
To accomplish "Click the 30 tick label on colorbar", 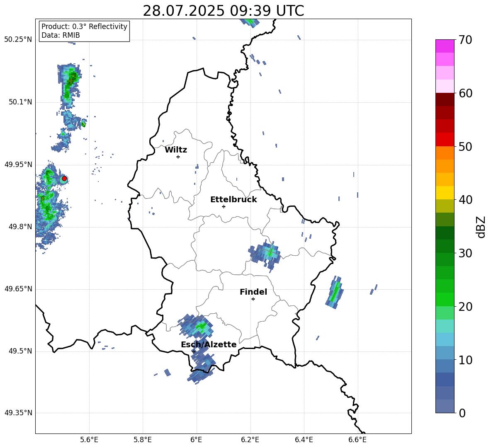I will click(465, 253).
